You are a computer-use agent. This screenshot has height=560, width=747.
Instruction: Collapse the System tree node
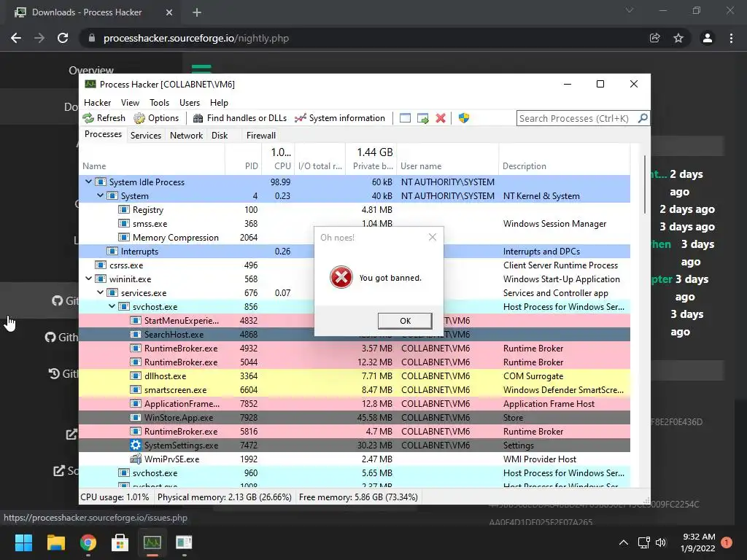pos(101,195)
